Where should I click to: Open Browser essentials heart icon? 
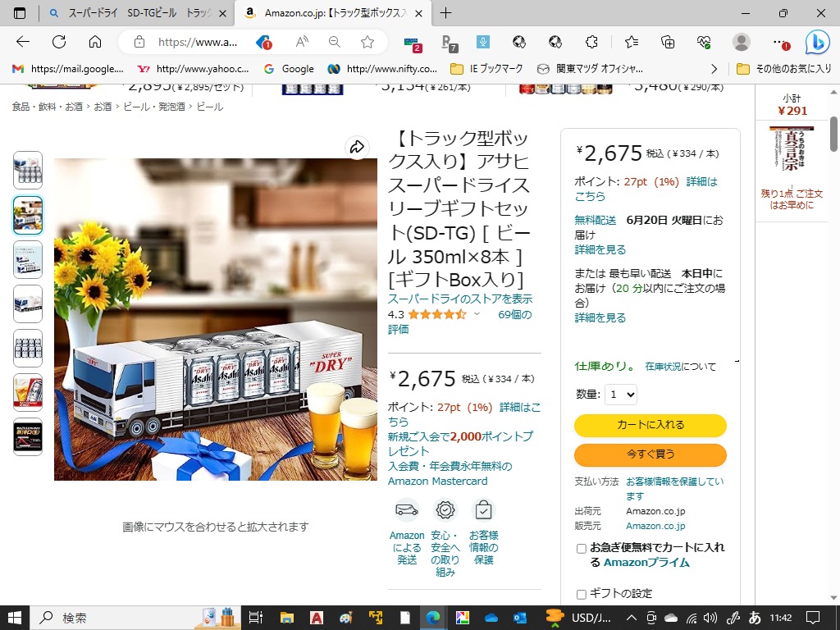(x=704, y=42)
